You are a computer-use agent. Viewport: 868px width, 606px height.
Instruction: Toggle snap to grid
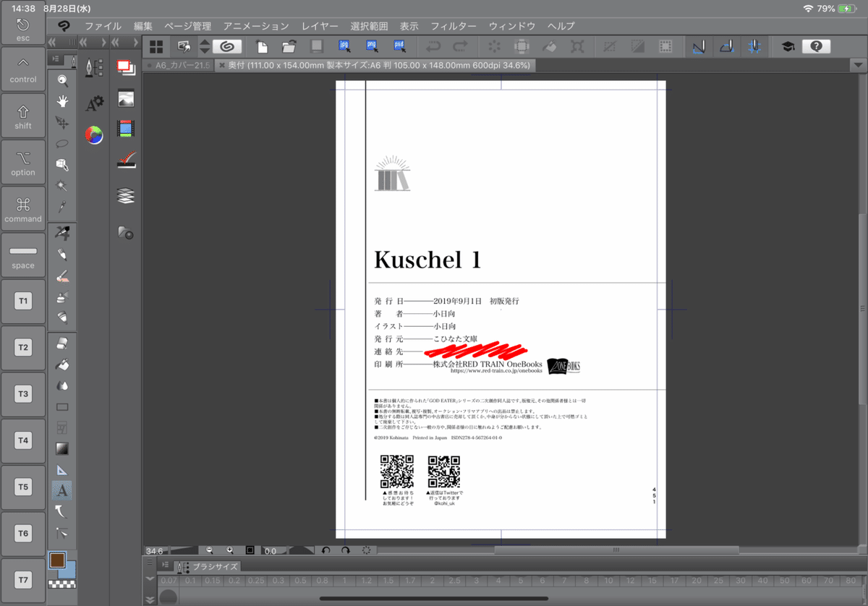(754, 46)
